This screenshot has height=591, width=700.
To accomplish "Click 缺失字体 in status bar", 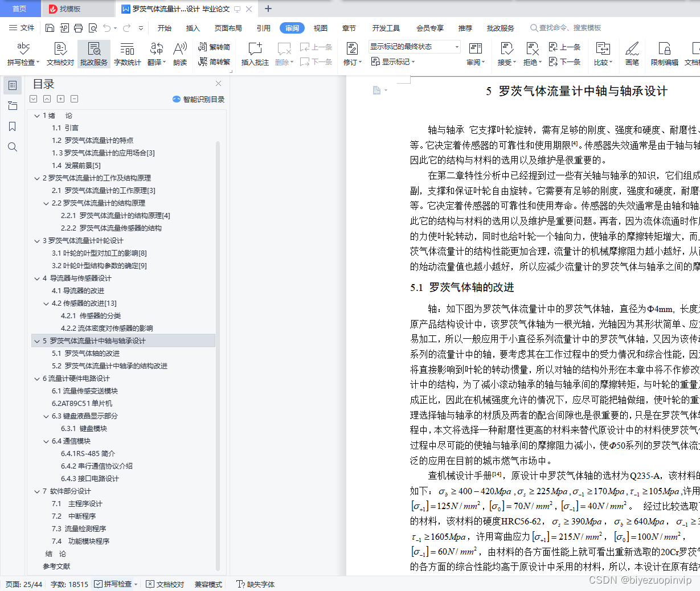I will click(x=256, y=584).
